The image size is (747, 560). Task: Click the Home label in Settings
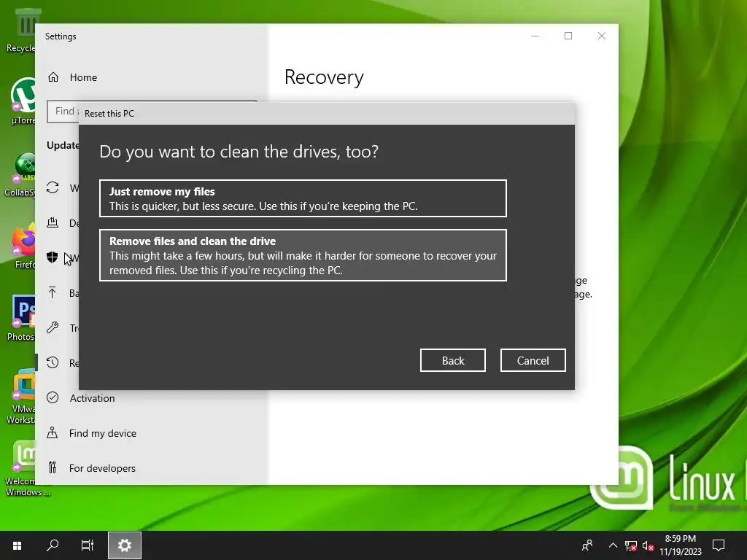pos(83,77)
